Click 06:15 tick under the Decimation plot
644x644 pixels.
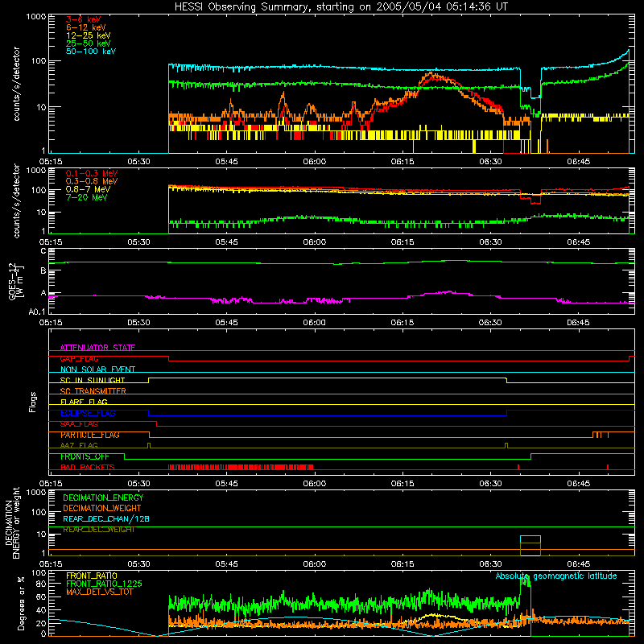[402, 564]
